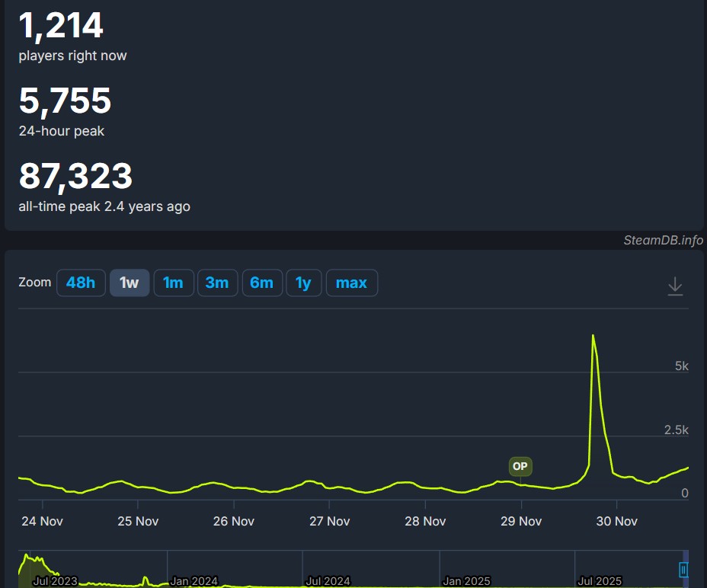Image resolution: width=707 pixels, height=588 pixels.
Task: Click the 5,755 24-hour peak value
Action: [x=65, y=101]
